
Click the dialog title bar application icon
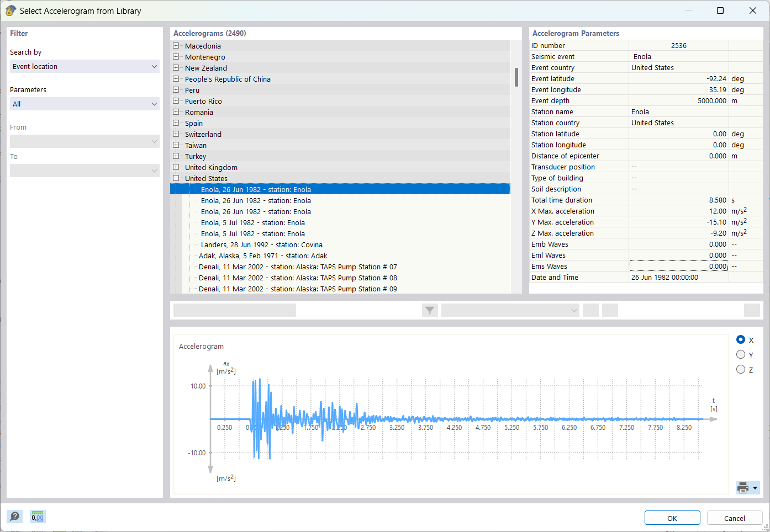pos(10,10)
